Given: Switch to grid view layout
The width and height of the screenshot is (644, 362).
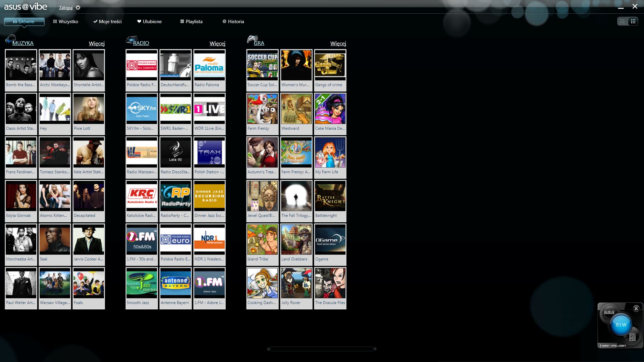Looking at the screenshot, I should 633,21.
